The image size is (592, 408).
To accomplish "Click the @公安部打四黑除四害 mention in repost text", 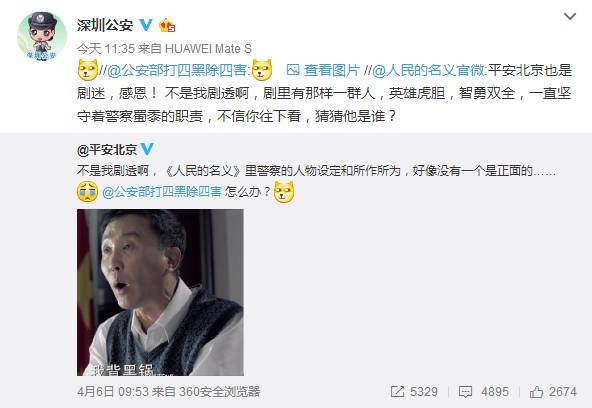I will [178, 71].
